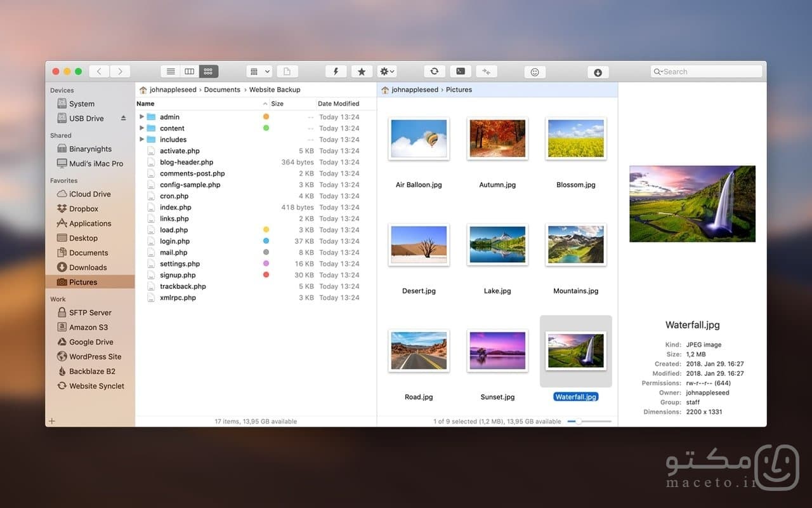The height and width of the screenshot is (508, 812).
Task: Click the add plus button in sidebar
Action: (52, 421)
